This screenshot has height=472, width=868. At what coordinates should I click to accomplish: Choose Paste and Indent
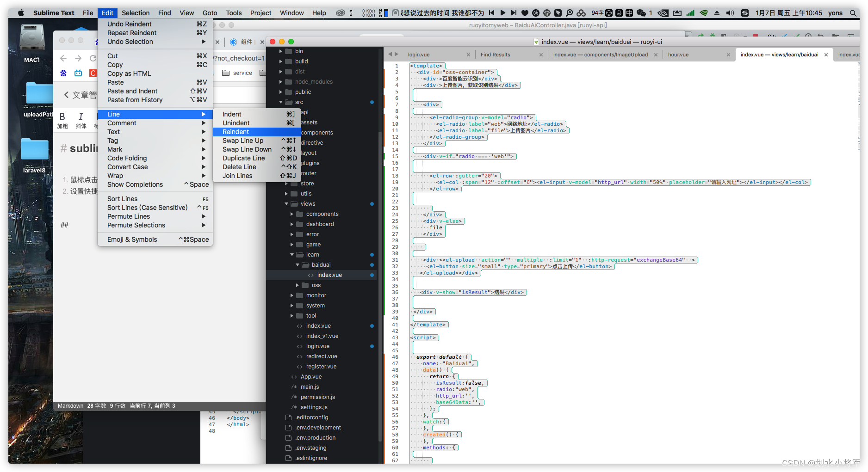155,91
